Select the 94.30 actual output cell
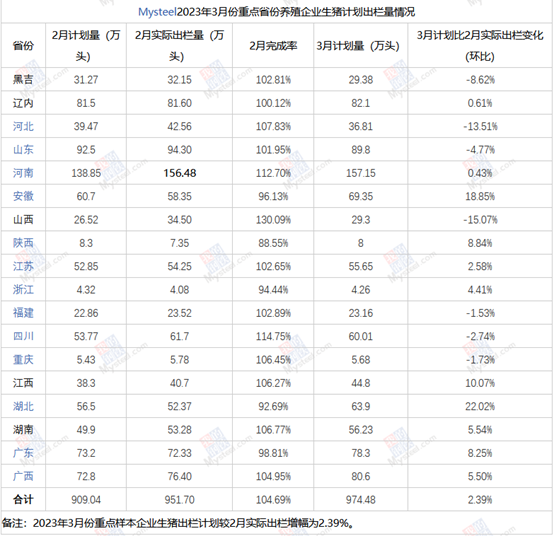This screenshot has height=536, width=554. point(179,150)
